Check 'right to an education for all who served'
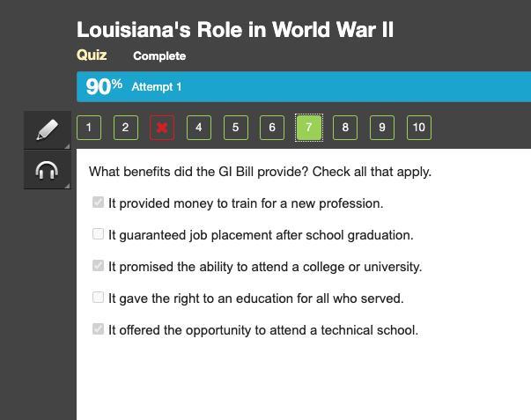The height and width of the screenshot is (420, 531). [98, 298]
